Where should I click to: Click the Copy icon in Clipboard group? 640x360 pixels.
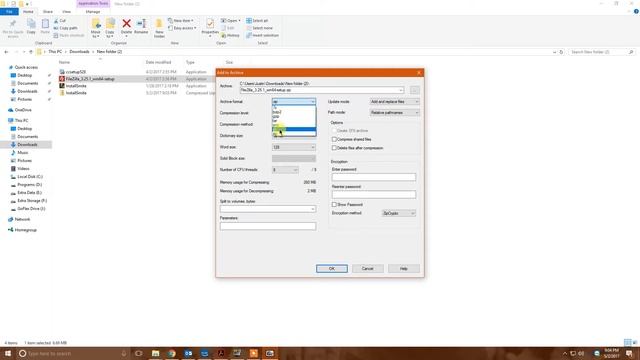31,24
